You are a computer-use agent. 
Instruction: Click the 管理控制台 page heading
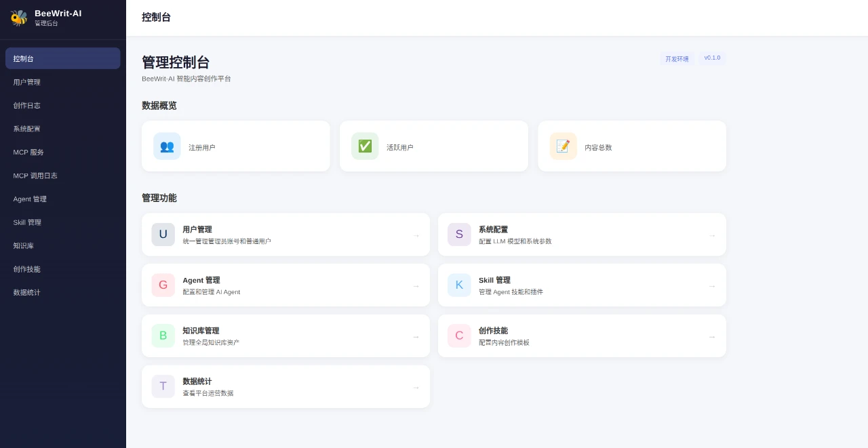click(x=176, y=62)
